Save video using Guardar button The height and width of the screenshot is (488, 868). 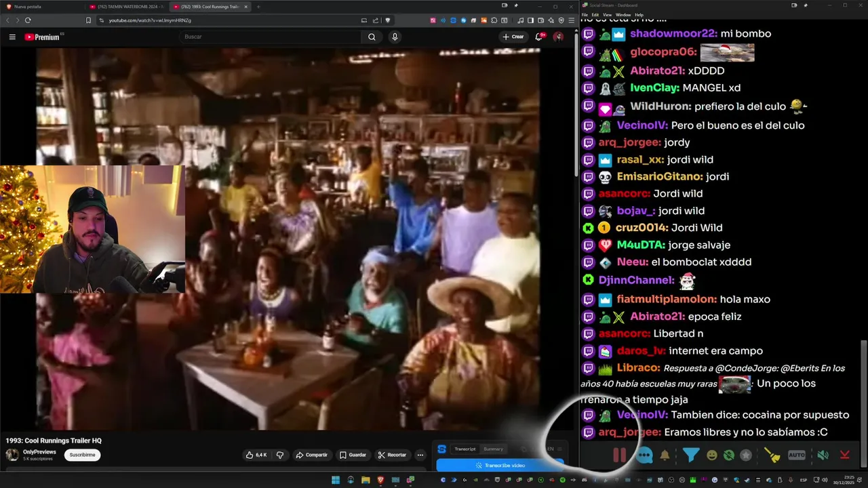pos(353,455)
